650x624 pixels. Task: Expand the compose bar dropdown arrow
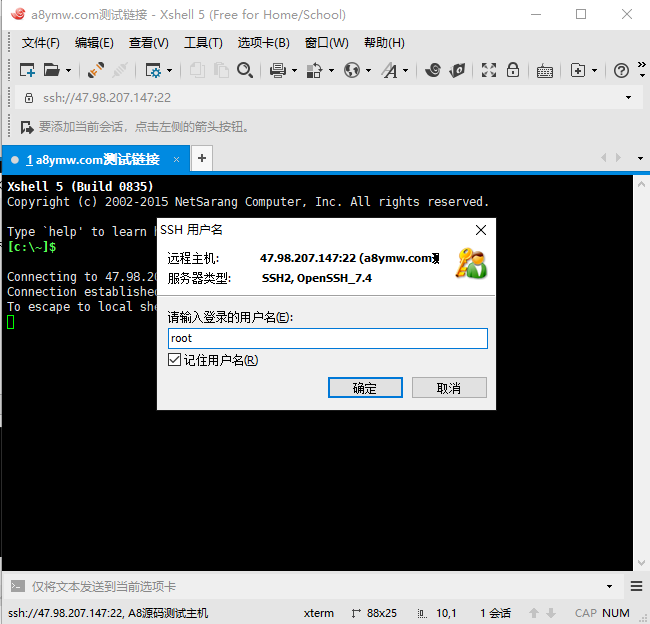[x=609, y=586]
